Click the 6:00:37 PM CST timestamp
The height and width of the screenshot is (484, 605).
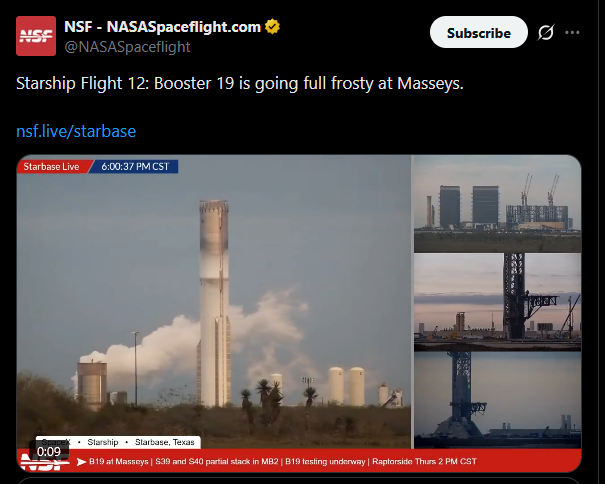click(x=135, y=166)
